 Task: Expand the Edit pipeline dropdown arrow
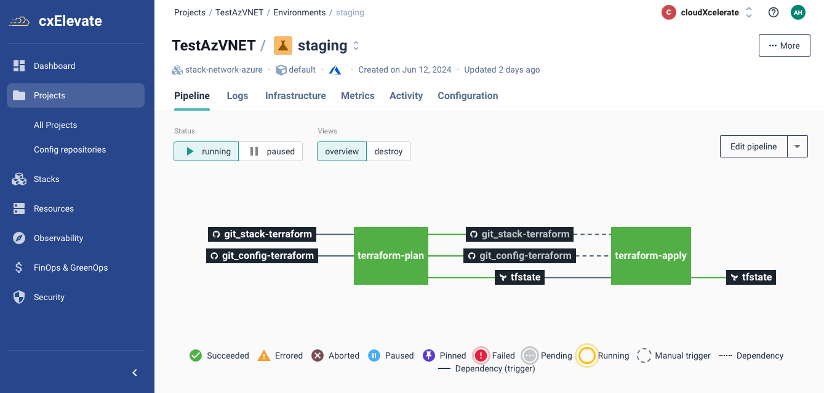tap(797, 147)
